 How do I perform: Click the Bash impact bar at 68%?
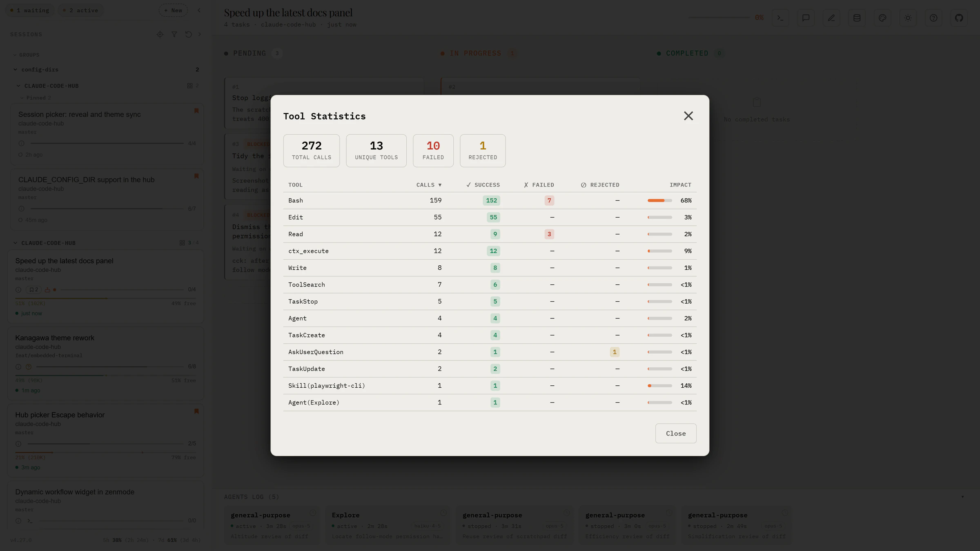tap(660, 200)
